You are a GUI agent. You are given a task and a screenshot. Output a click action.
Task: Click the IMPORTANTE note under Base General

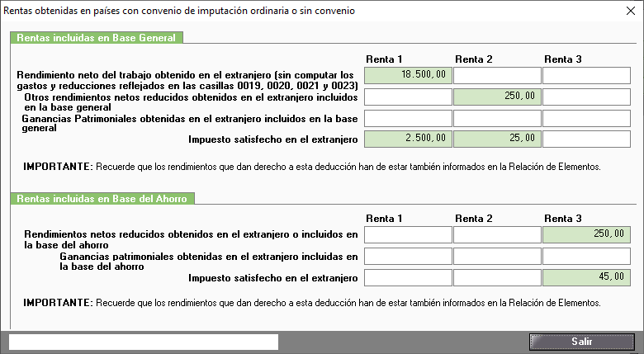click(x=312, y=167)
